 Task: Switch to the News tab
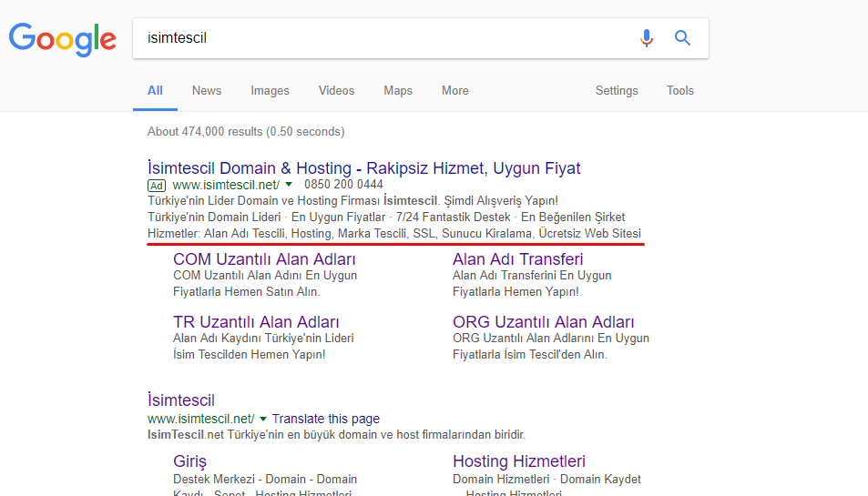tap(207, 91)
